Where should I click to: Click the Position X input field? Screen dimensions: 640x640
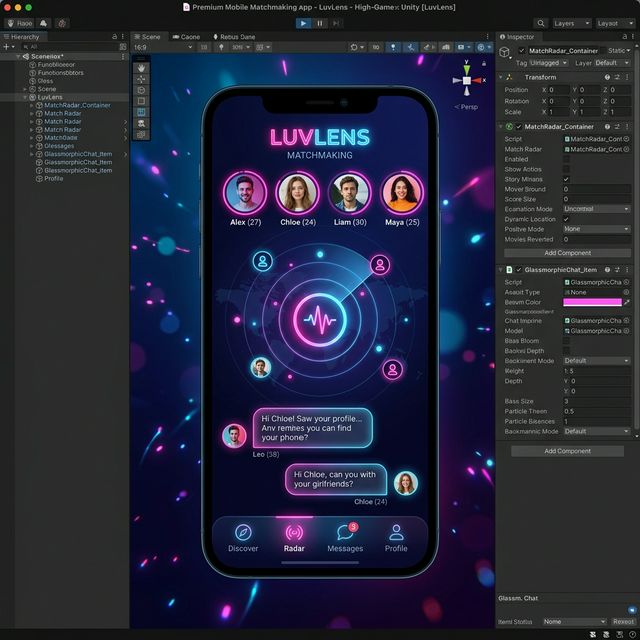click(558, 90)
